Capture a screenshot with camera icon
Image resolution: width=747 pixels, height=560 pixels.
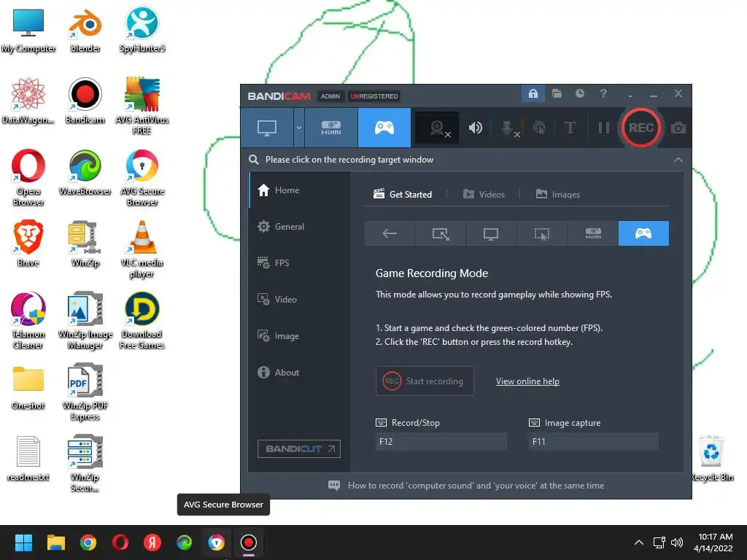[x=678, y=128]
